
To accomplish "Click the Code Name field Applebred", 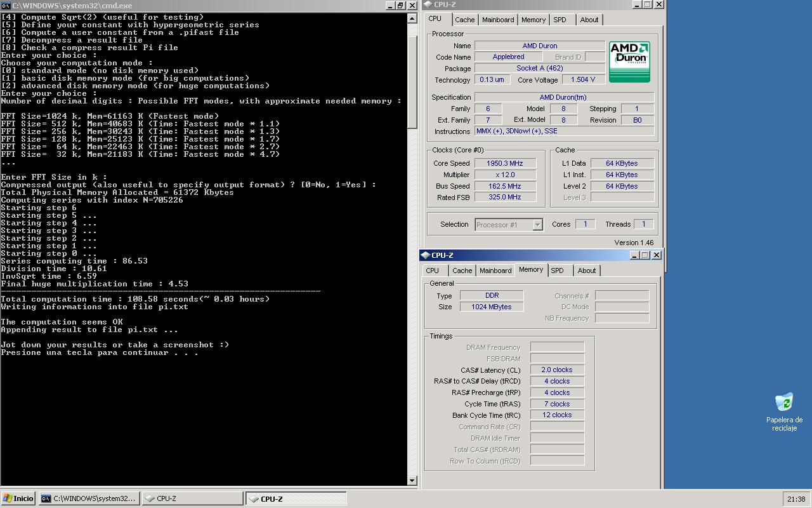I will tap(509, 57).
